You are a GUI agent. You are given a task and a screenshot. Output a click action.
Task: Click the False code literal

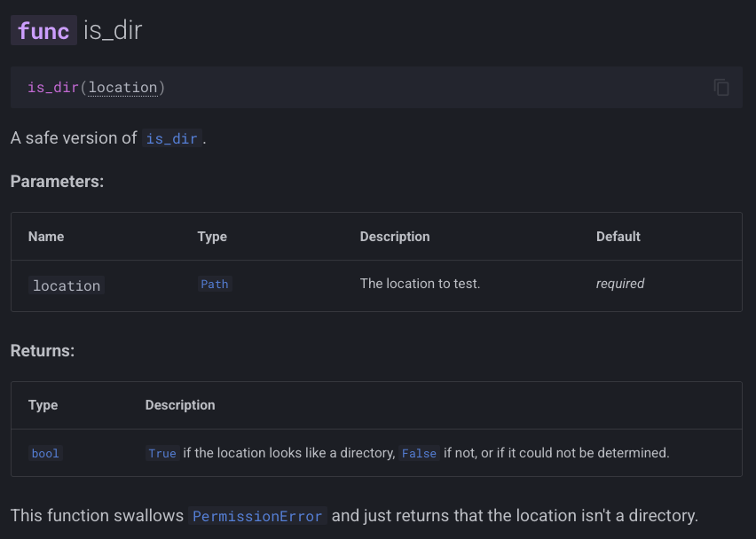point(419,454)
